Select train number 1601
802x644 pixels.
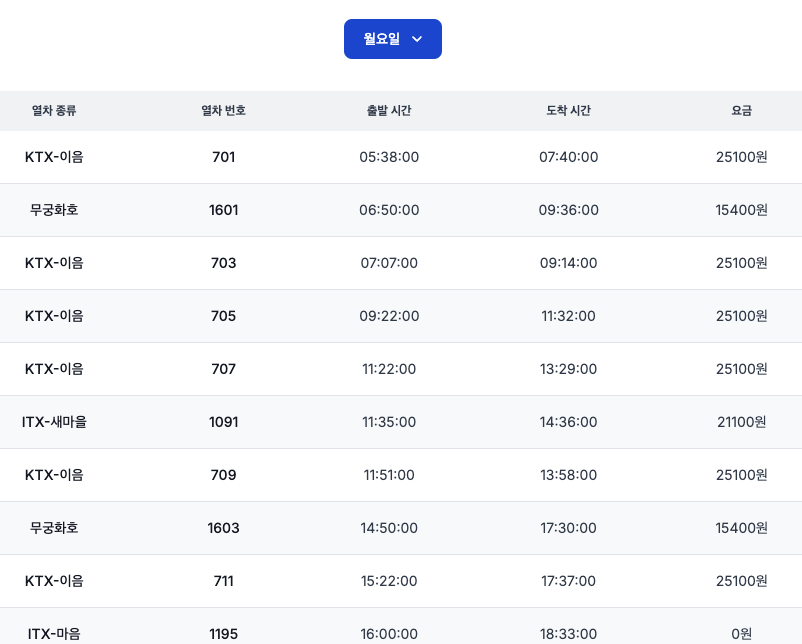click(224, 210)
